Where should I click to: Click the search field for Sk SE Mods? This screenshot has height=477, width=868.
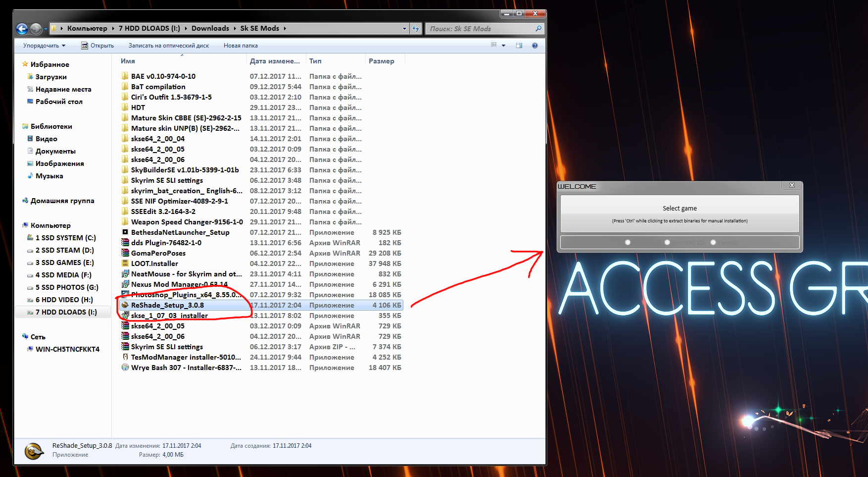coord(480,29)
